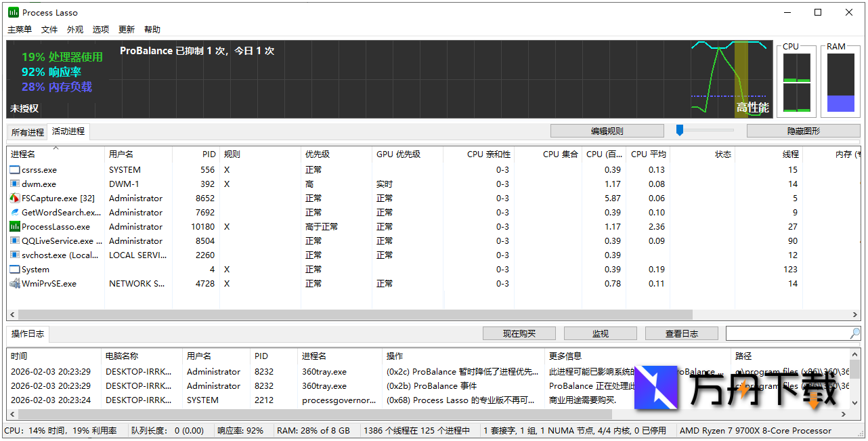Viewport: 868px width, 441px height.
Task: Open the log viewer via 查看日志
Action: point(681,333)
